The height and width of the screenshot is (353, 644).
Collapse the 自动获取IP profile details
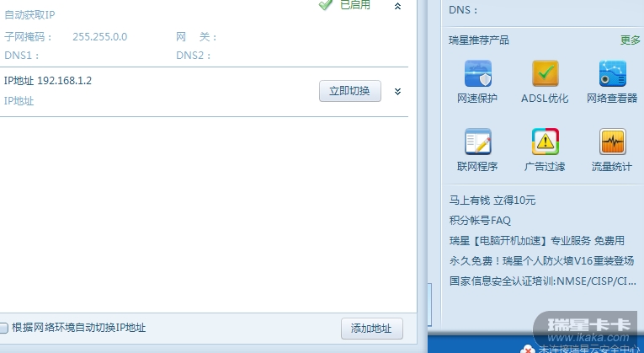(397, 6)
